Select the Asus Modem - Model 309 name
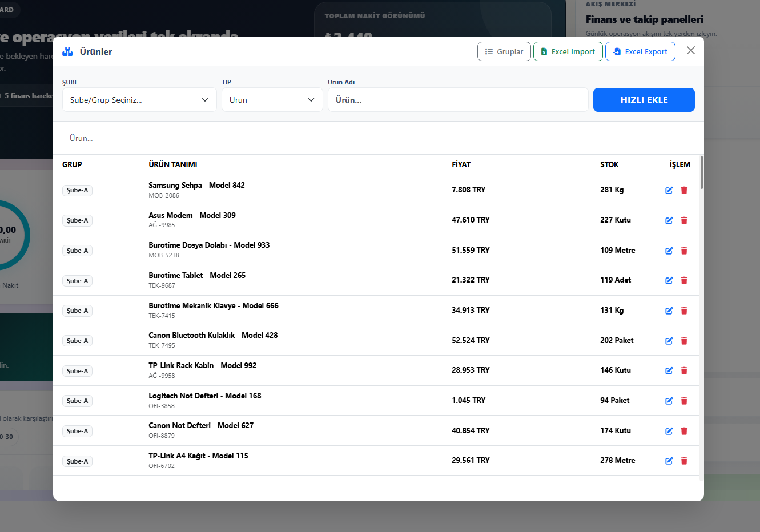Viewport: 760px width, 532px height. [192, 215]
